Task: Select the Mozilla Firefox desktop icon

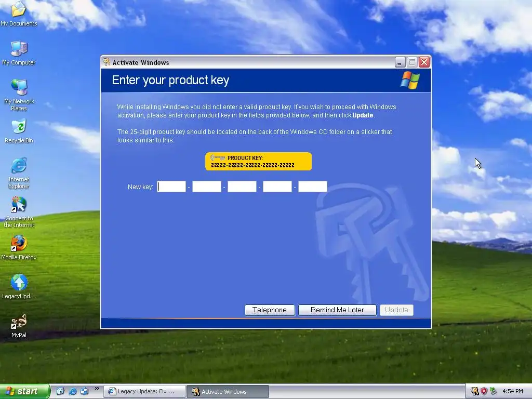Action: pos(19,248)
